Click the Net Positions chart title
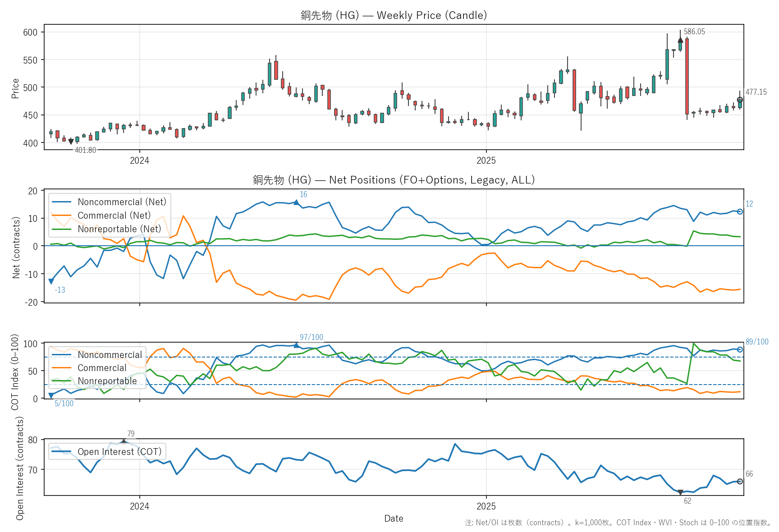 pos(394,180)
